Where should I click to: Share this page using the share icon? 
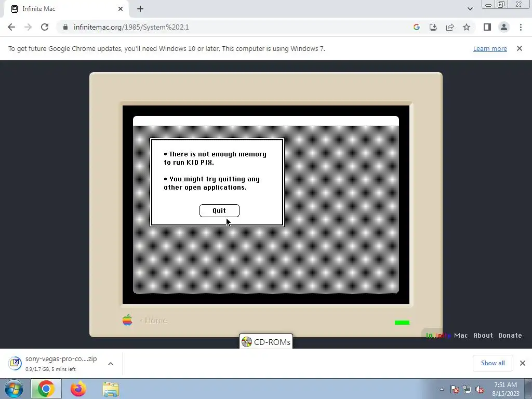450,27
